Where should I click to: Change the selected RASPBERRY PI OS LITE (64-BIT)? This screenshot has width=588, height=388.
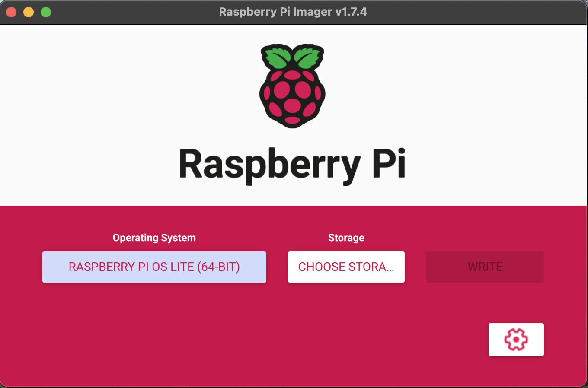coord(154,267)
